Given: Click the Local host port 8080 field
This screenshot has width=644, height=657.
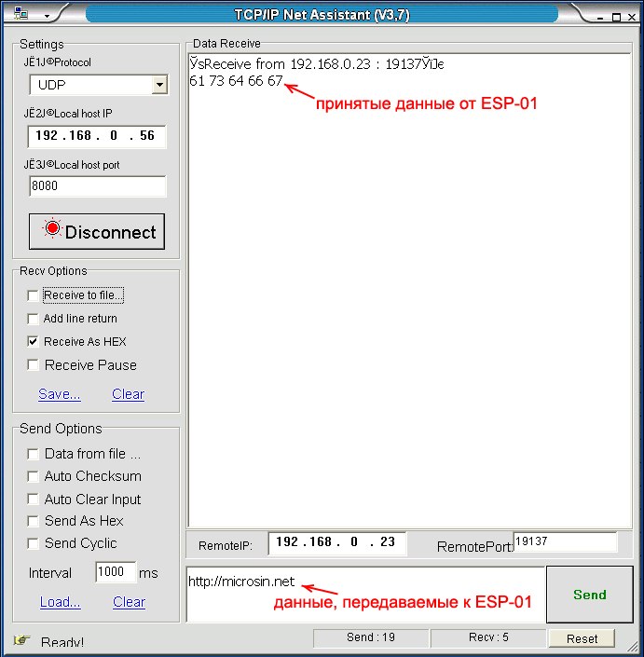Looking at the screenshot, I should (98, 186).
